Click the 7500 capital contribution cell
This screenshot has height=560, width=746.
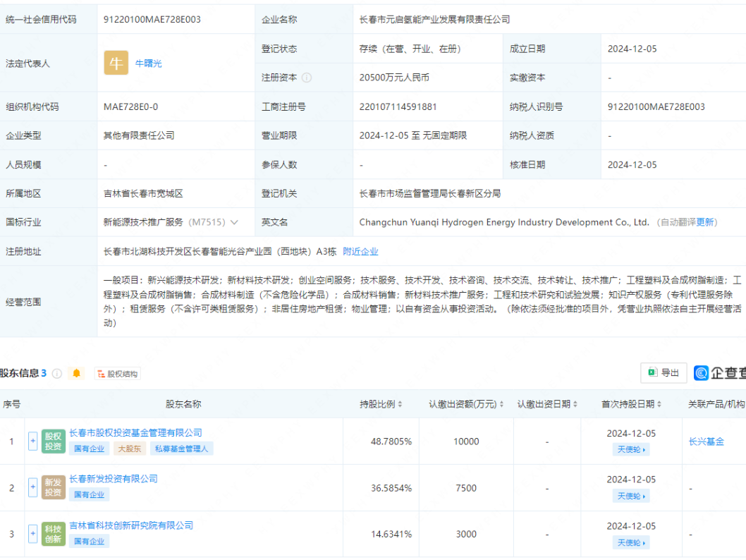click(466, 488)
